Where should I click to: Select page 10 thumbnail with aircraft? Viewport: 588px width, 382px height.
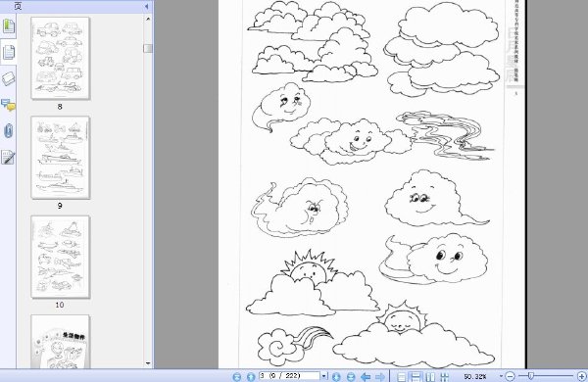tap(60, 257)
